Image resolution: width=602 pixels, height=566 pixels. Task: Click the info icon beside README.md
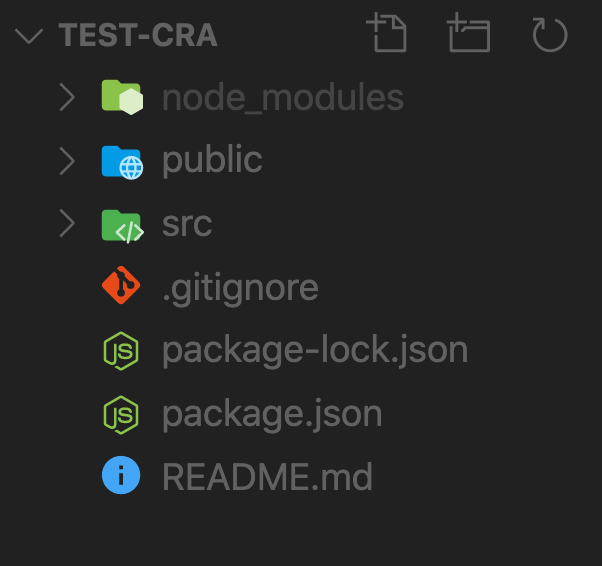coord(121,475)
